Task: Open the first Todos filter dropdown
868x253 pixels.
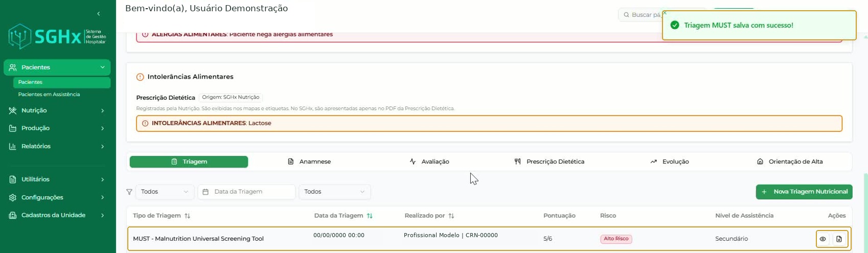Action: click(x=165, y=192)
